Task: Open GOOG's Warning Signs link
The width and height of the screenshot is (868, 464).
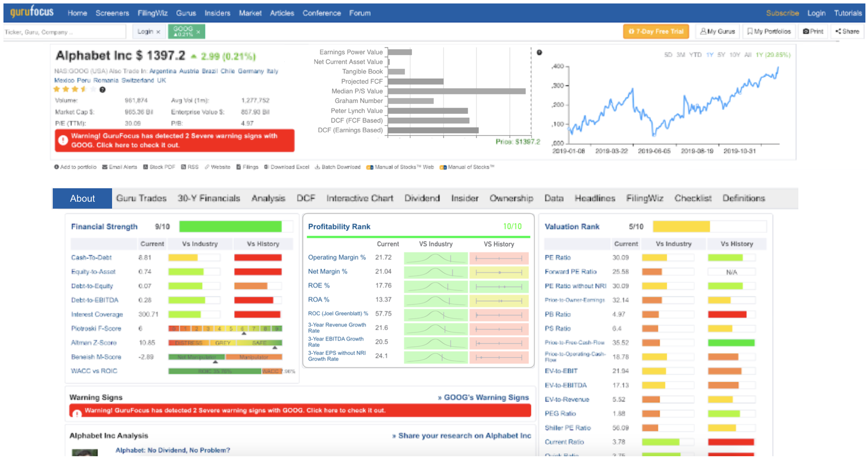Action: coord(483,397)
